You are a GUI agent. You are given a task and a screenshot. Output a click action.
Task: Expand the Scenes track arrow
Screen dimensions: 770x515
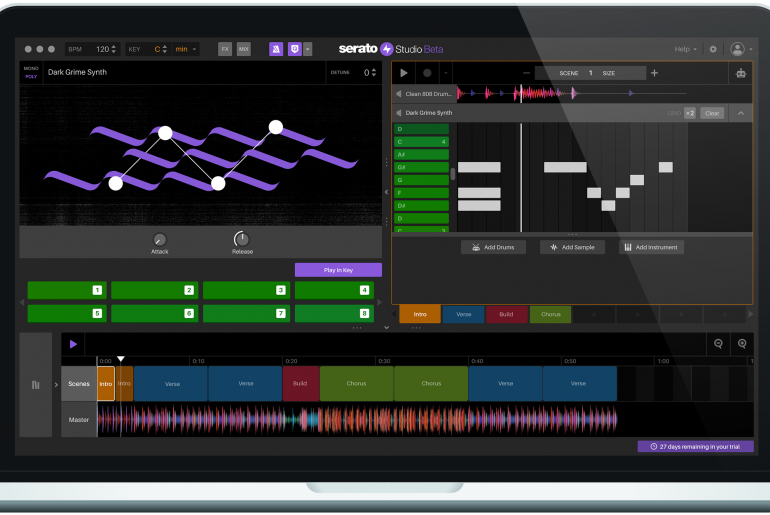[56, 384]
